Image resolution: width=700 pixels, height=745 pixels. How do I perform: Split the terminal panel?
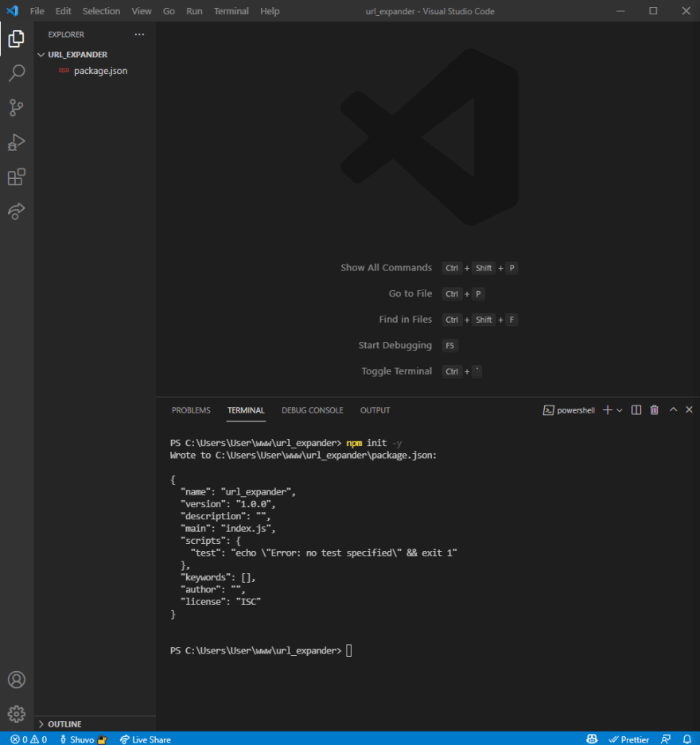pos(636,410)
